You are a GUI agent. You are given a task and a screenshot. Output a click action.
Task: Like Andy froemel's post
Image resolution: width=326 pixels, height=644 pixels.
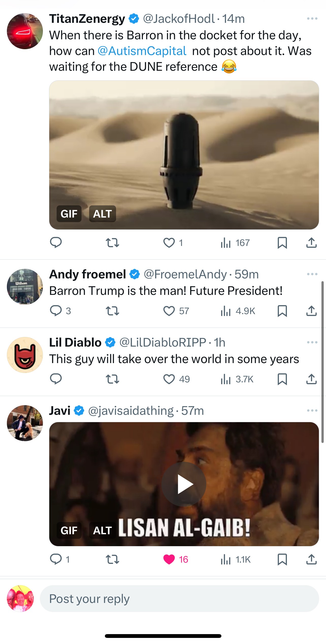tap(169, 311)
